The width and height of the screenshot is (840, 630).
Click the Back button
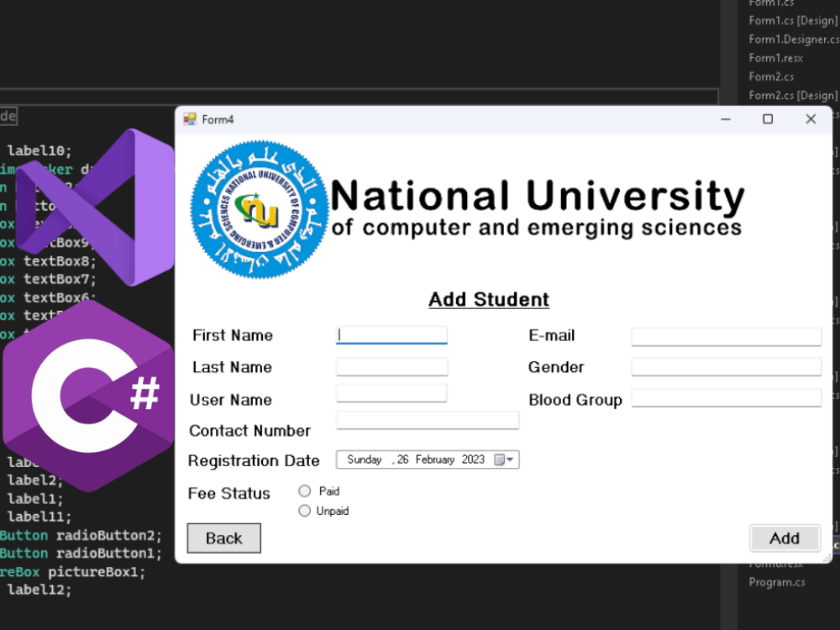pyautogui.click(x=223, y=538)
